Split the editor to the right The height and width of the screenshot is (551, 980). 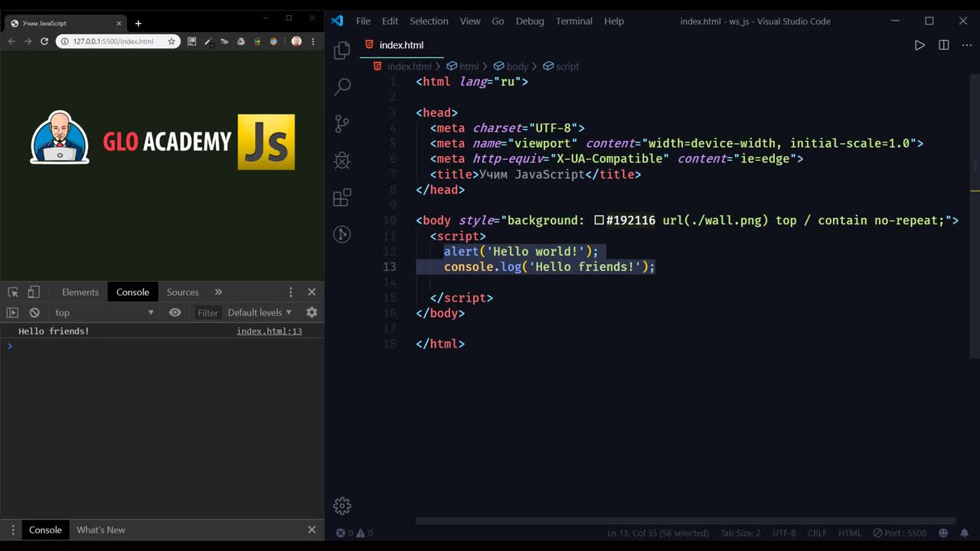point(944,45)
